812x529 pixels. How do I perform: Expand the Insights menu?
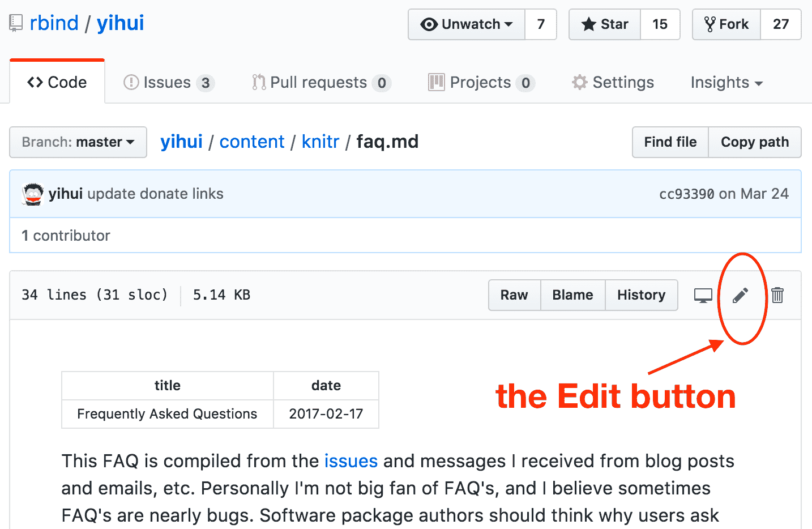point(726,83)
